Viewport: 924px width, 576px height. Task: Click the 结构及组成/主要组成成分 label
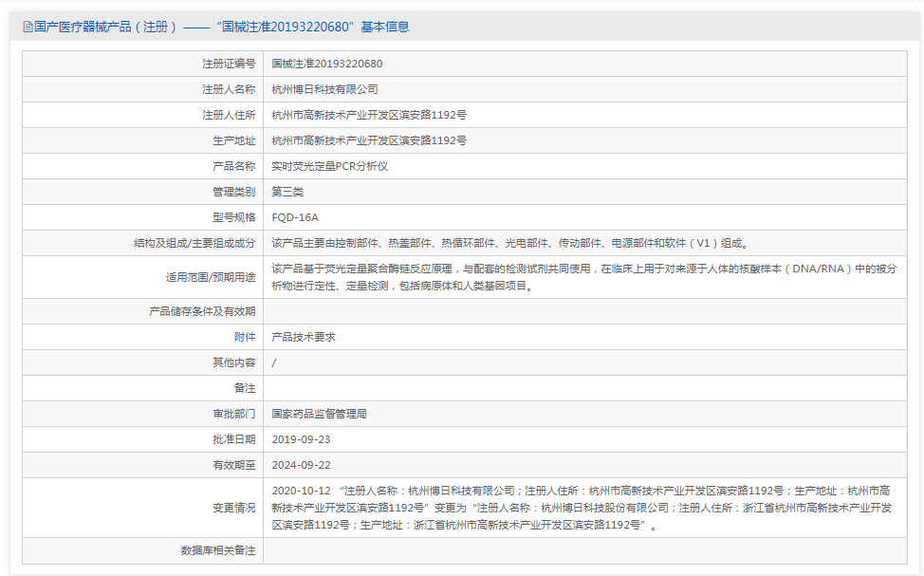194,243
